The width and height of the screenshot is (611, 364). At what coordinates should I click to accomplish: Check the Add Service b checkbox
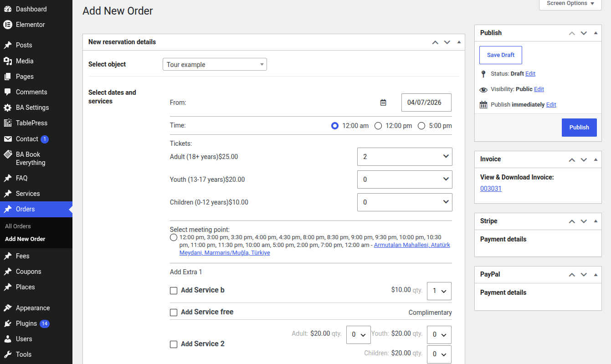(174, 291)
